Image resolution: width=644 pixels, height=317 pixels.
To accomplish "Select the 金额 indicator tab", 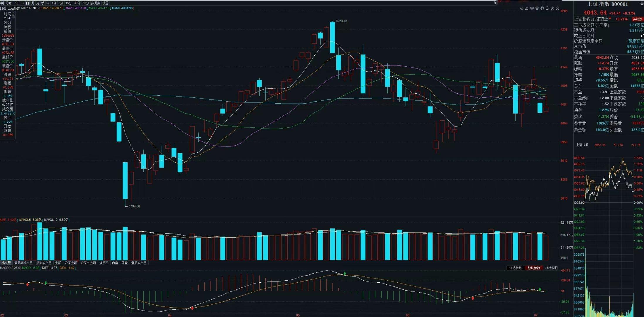I will coord(58,263).
